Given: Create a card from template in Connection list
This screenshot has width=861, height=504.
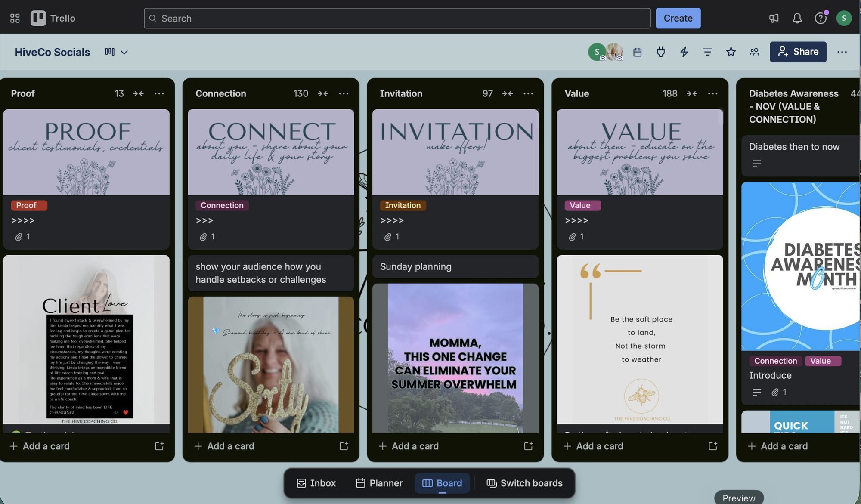Looking at the screenshot, I should pyautogui.click(x=344, y=446).
